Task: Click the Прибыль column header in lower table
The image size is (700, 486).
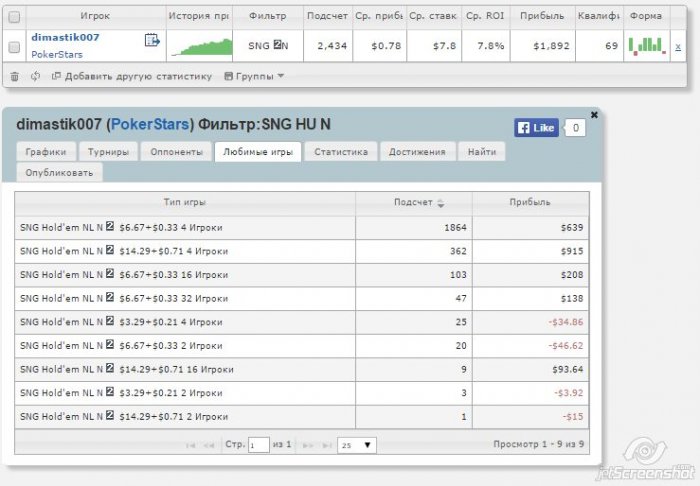Action: tap(530, 202)
